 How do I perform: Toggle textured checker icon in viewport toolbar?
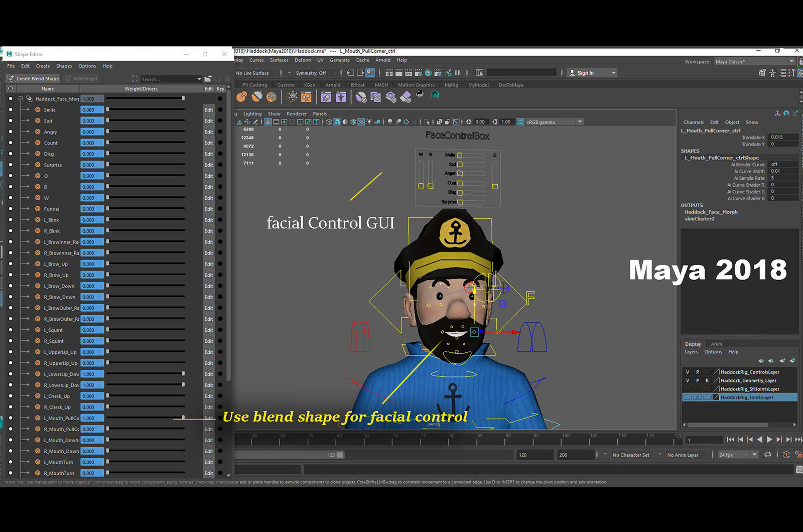[361, 121]
